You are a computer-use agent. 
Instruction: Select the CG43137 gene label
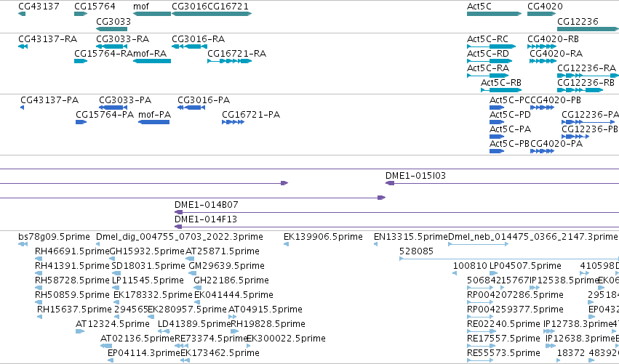click(x=39, y=7)
